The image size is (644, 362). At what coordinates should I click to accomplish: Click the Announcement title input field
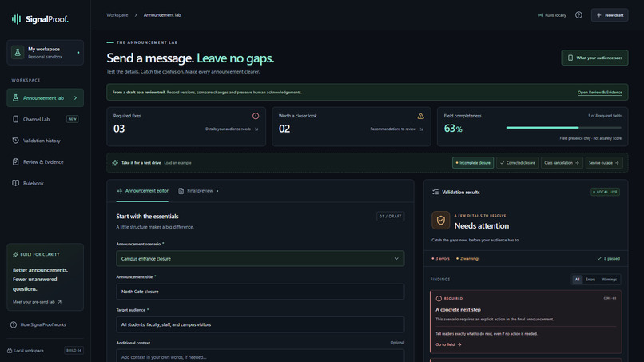[x=260, y=292]
